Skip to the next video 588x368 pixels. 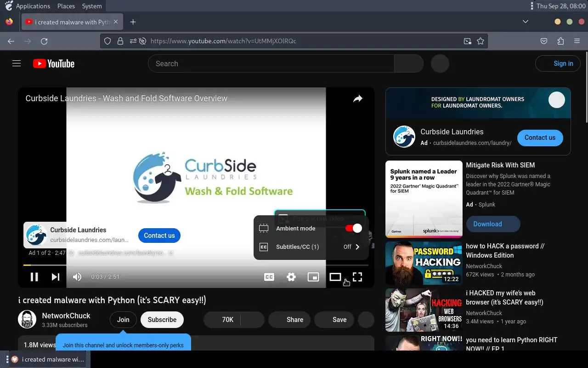tap(56, 277)
